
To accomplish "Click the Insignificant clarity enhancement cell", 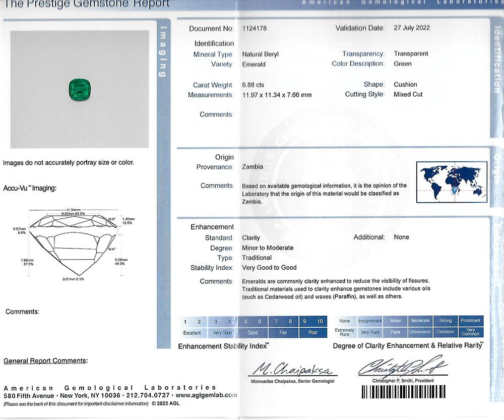I will click(x=370, y=321).
